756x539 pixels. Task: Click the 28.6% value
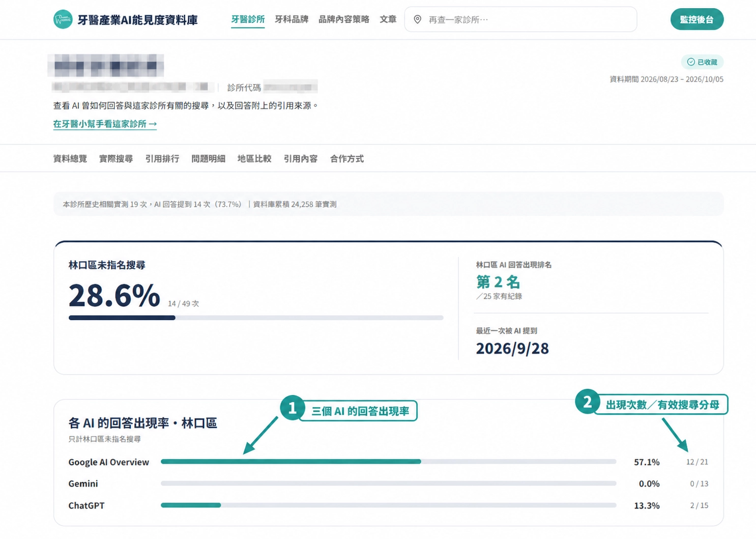pyautogui.click(x=114, y=296)
